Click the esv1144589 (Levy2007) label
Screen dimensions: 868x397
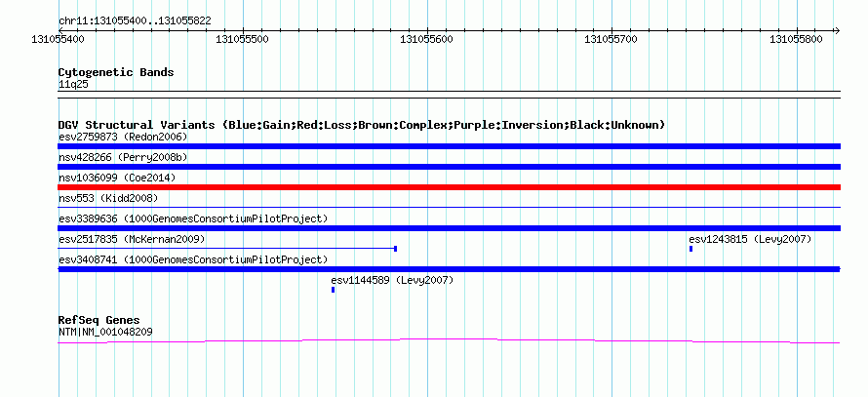(x=392, y=280)
